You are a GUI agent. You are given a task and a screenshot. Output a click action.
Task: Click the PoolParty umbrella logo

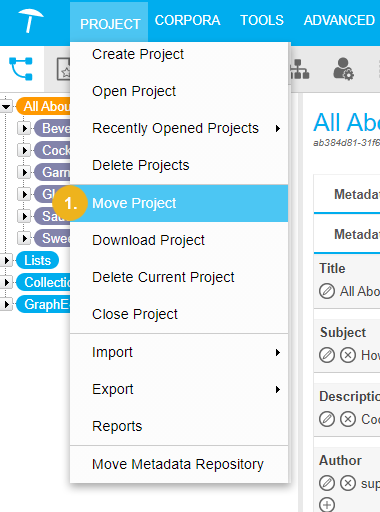click(x=31, y=21)
